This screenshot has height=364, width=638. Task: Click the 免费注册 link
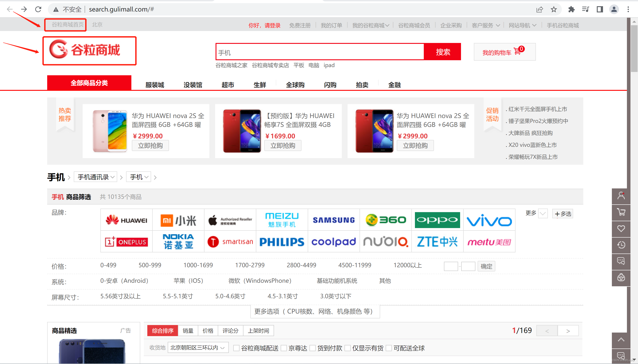coord(300,25)
